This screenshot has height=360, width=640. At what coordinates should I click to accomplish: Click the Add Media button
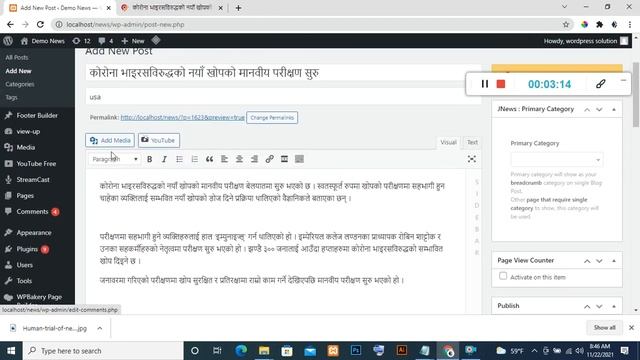pyautogui.click(x=110, y=140)
